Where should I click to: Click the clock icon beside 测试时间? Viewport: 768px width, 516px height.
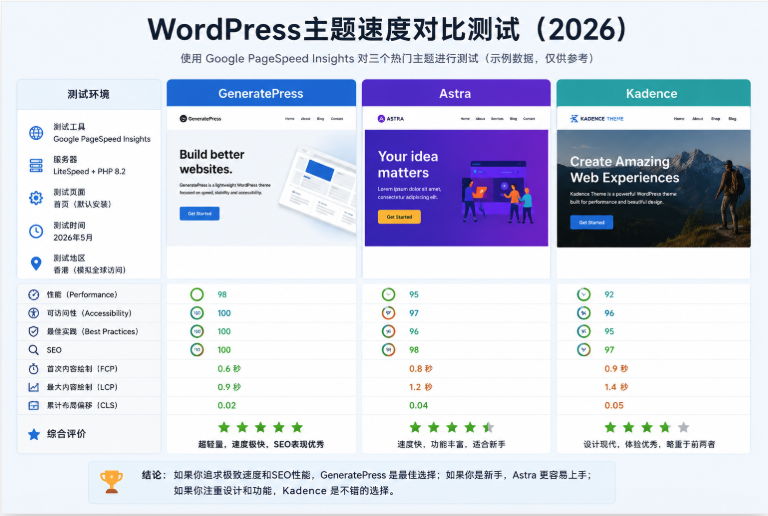pos(36,231)
